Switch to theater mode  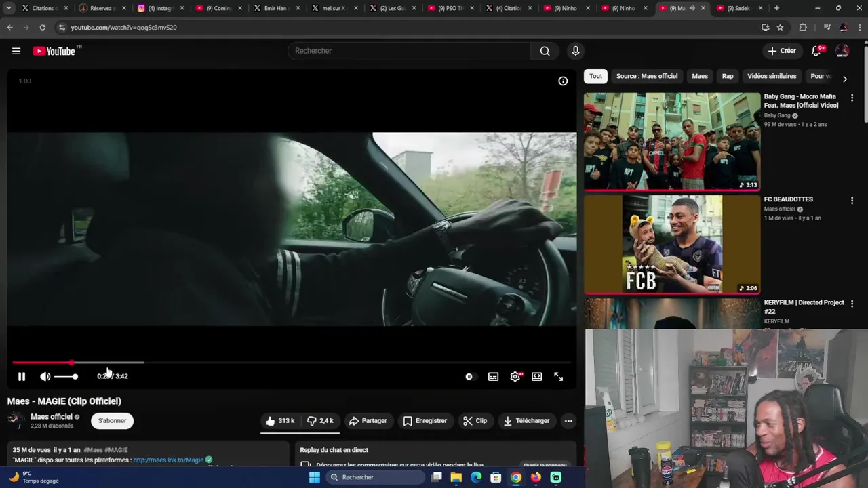tap(537, 376)
